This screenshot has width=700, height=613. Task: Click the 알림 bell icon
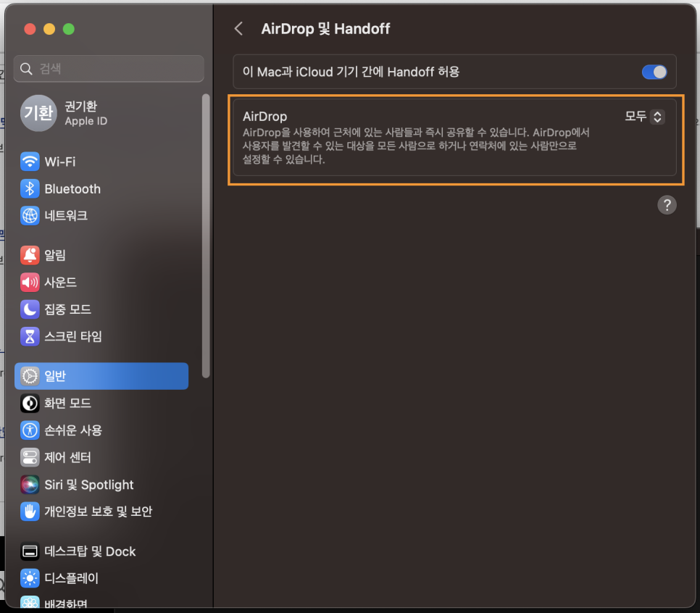pos(30,255)
